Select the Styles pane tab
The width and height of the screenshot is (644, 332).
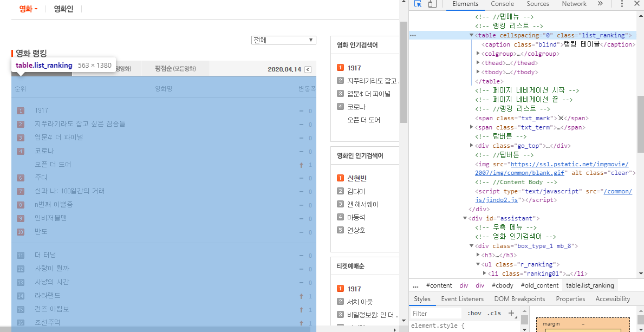pyautogui.click(x=422, y=299)
